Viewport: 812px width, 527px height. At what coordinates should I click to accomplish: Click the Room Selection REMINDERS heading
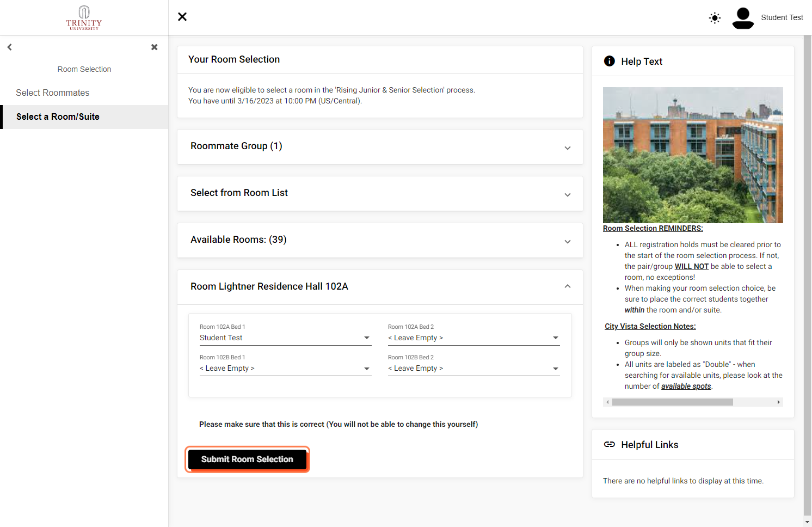tap(653, 229)
